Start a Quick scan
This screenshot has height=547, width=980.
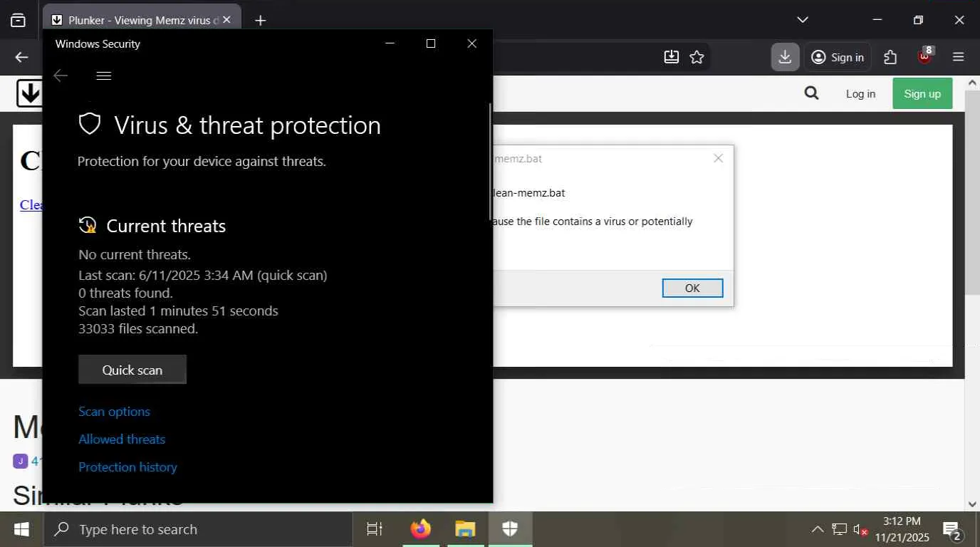pyautogui.click(x=132, y=370)
